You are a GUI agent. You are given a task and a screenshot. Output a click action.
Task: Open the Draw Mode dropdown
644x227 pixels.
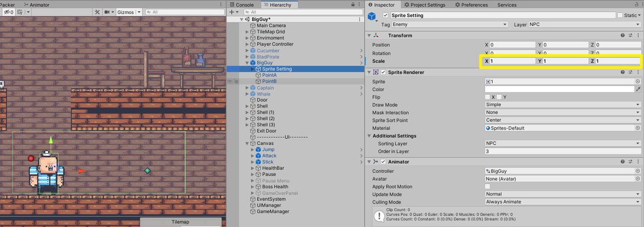562,105
